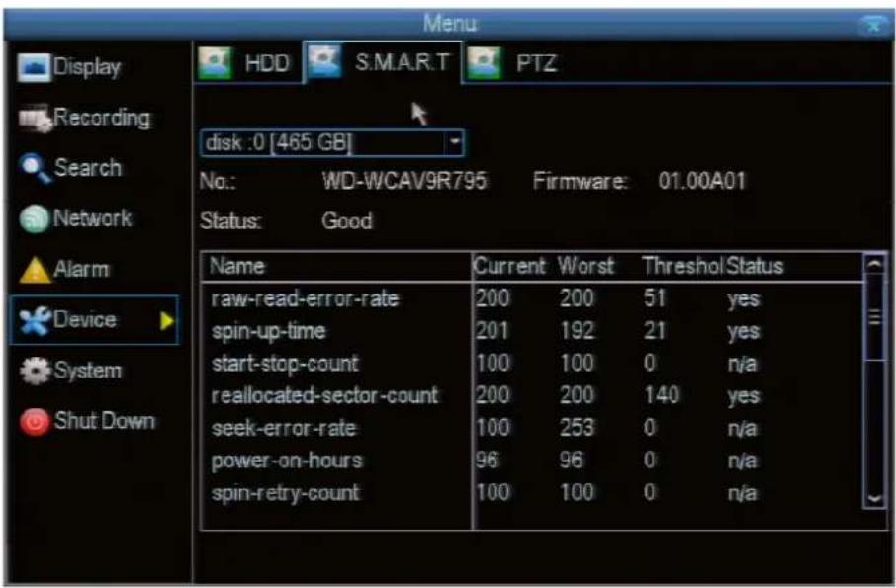This screenshot has width=896, height=588.
Task: Select the reallocated-sector-count row
Action: 531,395
